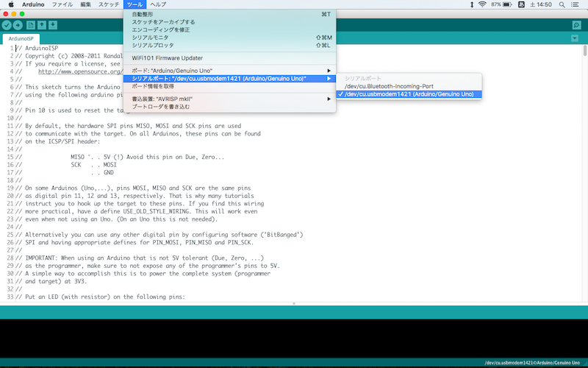This screenshot has height=368, width=588.
Task: Click the input source menu bar icon
Action: click(x=521, y=4)
